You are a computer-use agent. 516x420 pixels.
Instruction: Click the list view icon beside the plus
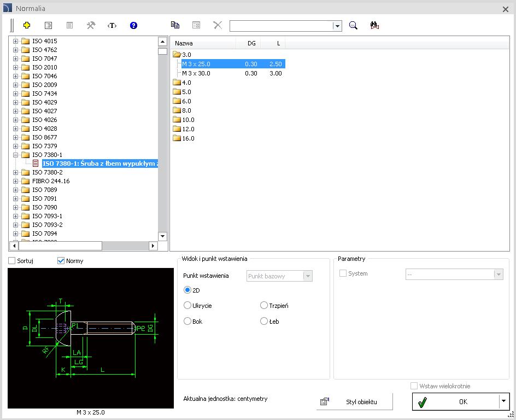point(48,25)
